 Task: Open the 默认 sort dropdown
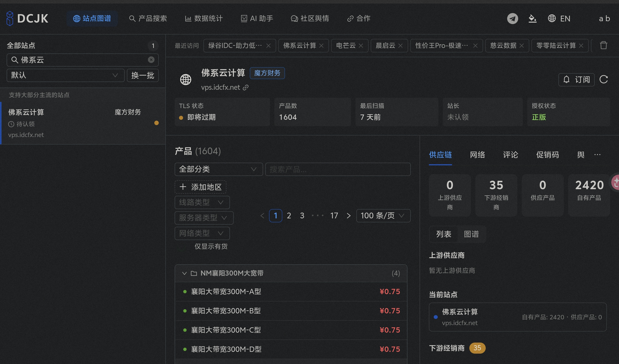(65, 75)
